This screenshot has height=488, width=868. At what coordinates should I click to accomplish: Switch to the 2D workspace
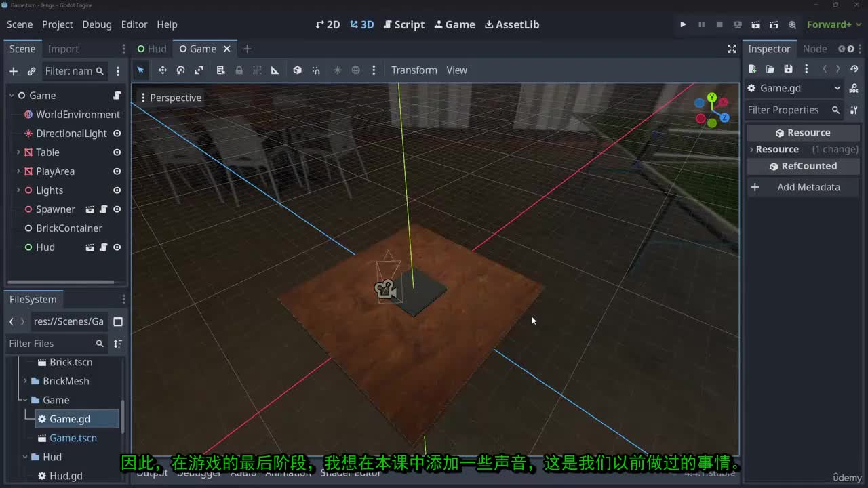(x=328, y=24)
